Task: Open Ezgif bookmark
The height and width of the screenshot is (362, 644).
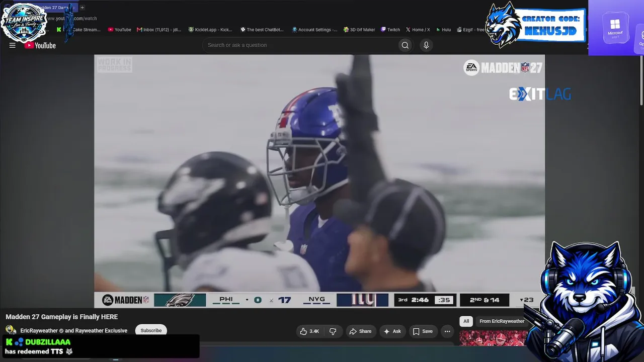Action: tap(471, 30)
